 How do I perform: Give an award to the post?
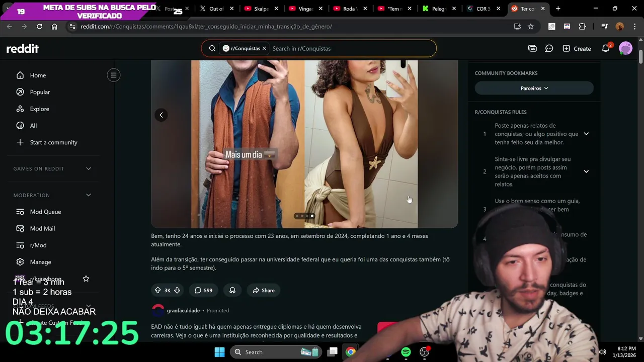click(x=232, y=290)
